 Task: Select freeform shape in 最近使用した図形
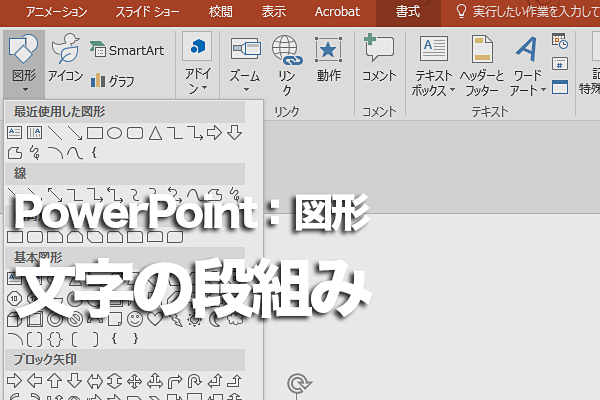[x=15, y=153]
